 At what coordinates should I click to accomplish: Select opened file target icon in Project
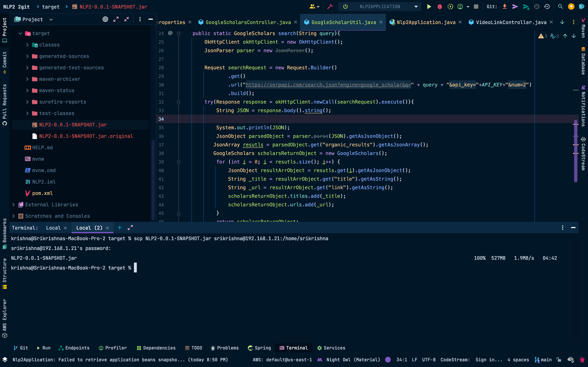[x=105, y=19]
